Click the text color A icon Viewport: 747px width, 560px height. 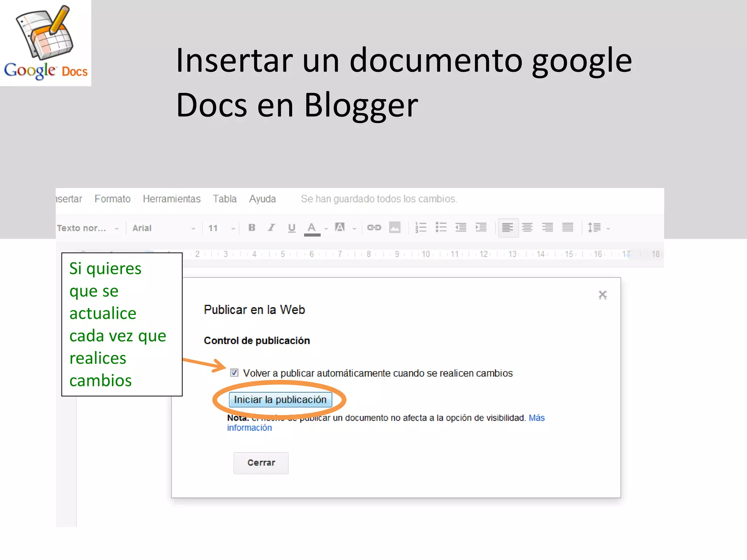tap(311, 229)
